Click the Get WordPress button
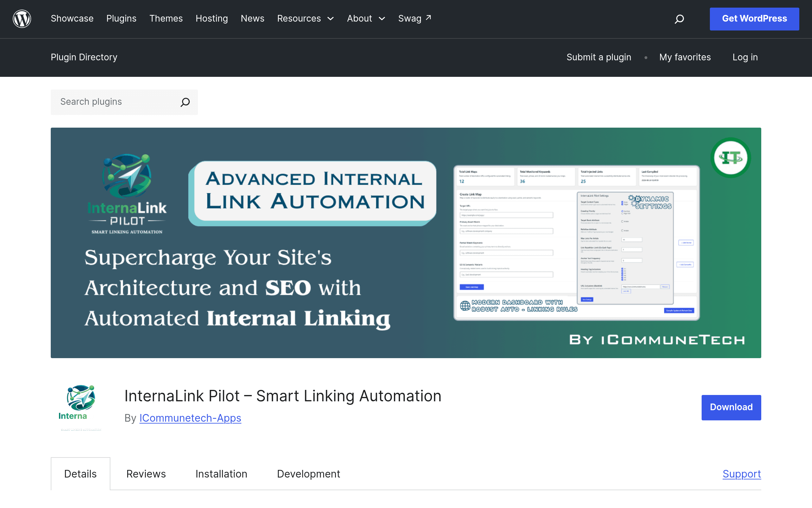Screen dimensions: 812x508 tap(754, 19)
